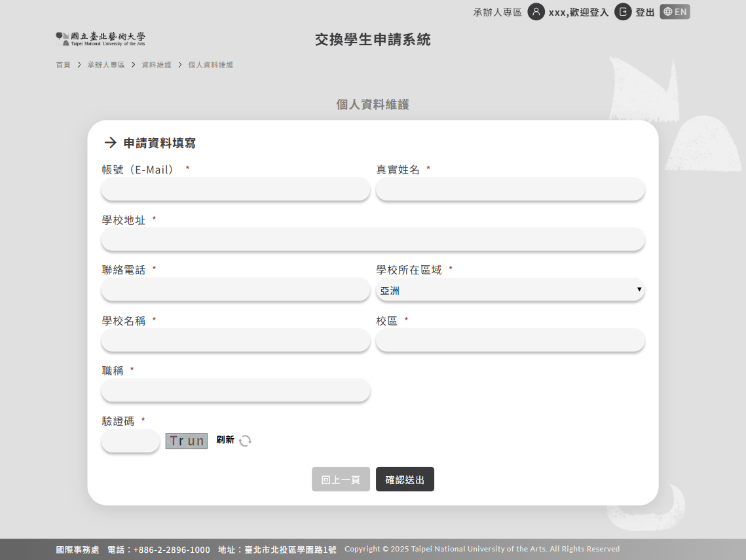Click the red asterisk next to 驗證碼
This screenshot has width=746, height=560.
(x=142, y=420)
